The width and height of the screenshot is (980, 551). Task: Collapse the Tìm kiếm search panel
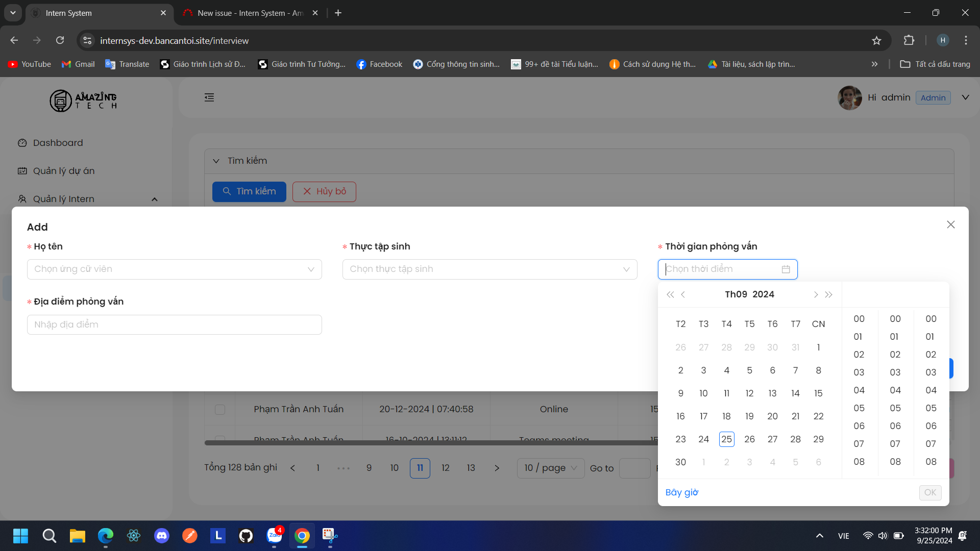216,161
